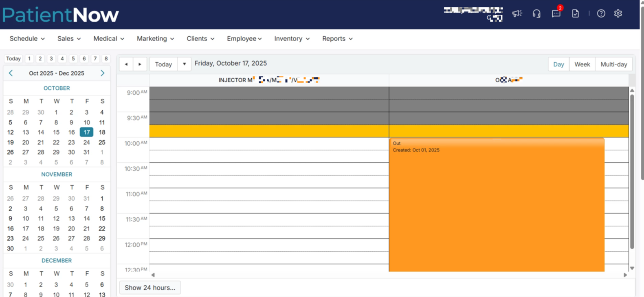Click Today button in schedule toolbar

click(163, 64)
